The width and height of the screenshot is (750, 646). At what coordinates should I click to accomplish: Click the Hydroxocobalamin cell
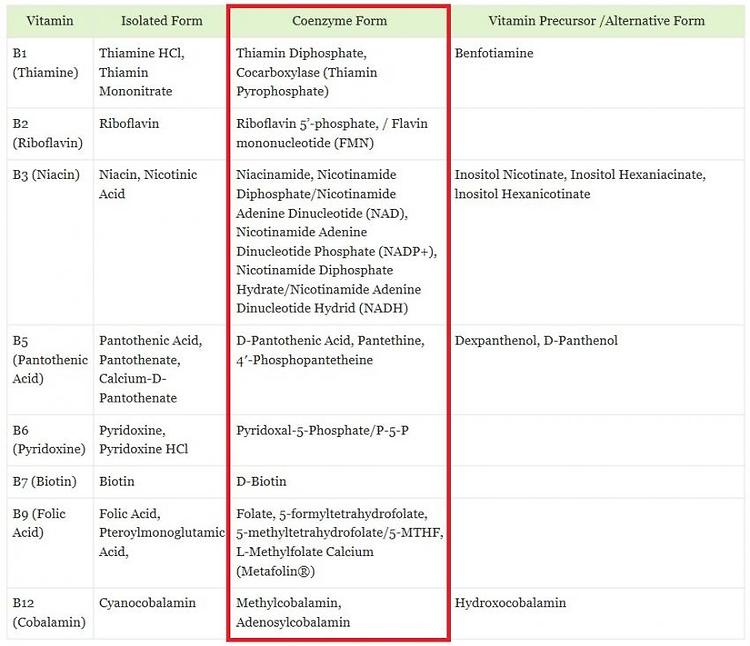pyautogui.click(x=598, y=613)
